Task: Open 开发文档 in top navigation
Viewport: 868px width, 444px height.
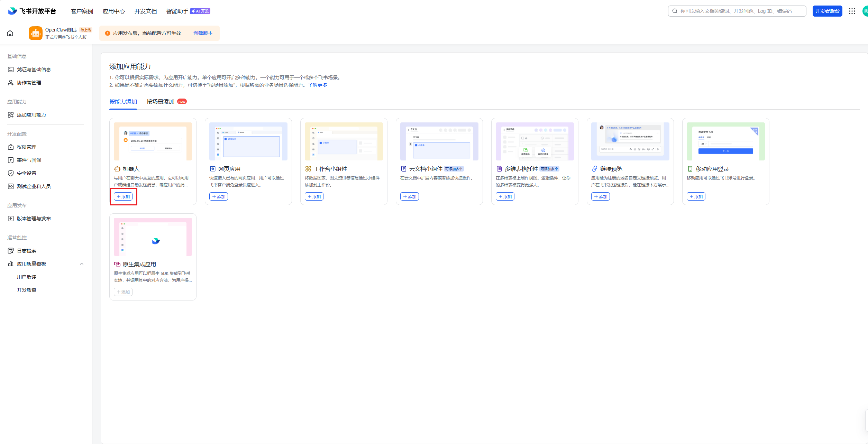Action: click(145, 11)
